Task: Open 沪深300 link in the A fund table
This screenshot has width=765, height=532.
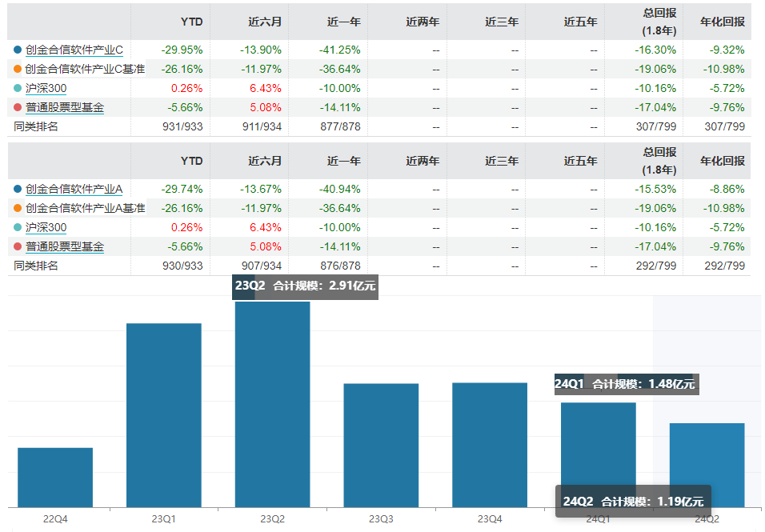Action: [x=46, y=228]
